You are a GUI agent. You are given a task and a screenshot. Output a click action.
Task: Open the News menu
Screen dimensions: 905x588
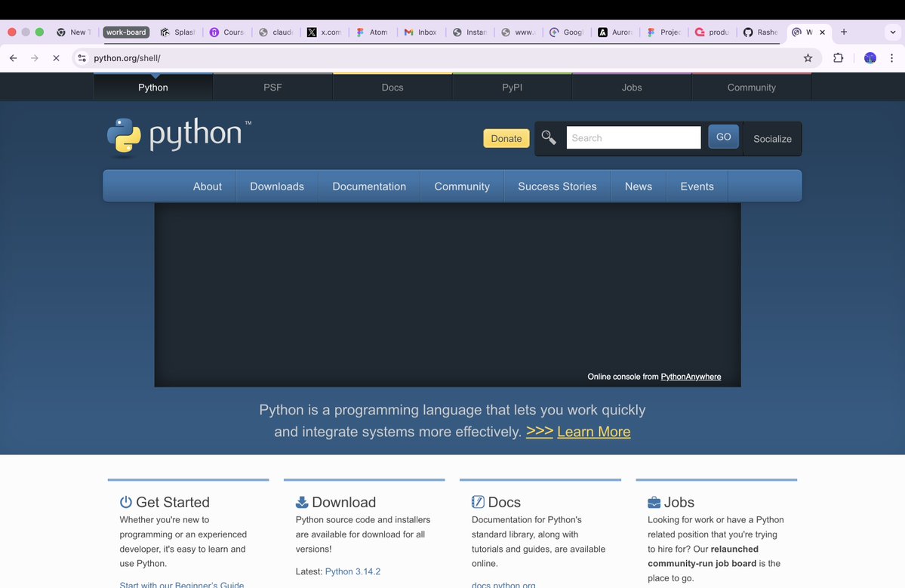point(639,186)
